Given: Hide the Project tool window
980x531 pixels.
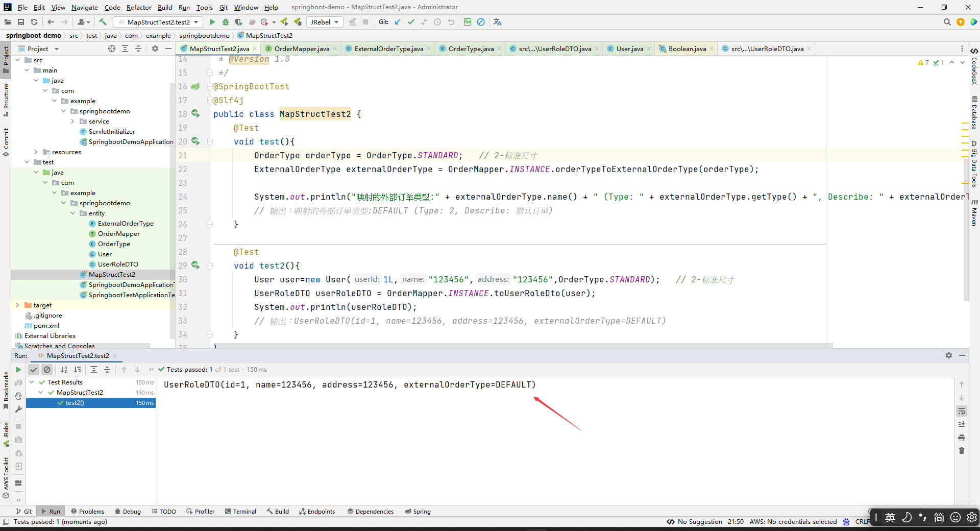Looking at the screenshot, I should [168, 49].
